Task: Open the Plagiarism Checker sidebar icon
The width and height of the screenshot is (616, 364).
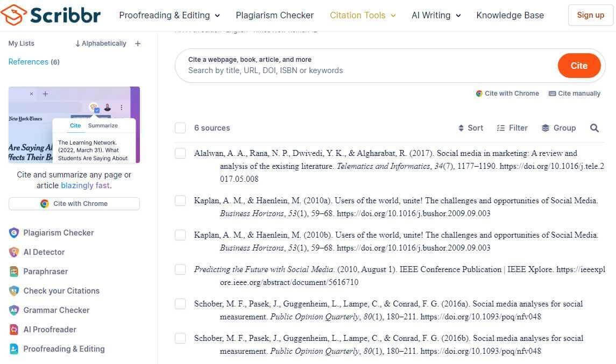Action: click(x=14, y=233)
